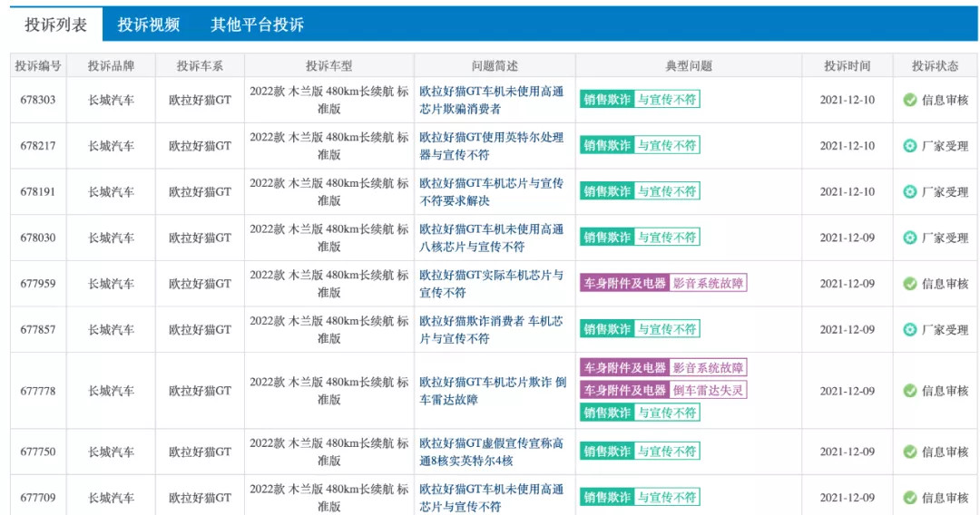This screenshot has height=515, width=980.
Task: Click 销售欺诈 tag in row 677857
Action: [x=607, y=329]
